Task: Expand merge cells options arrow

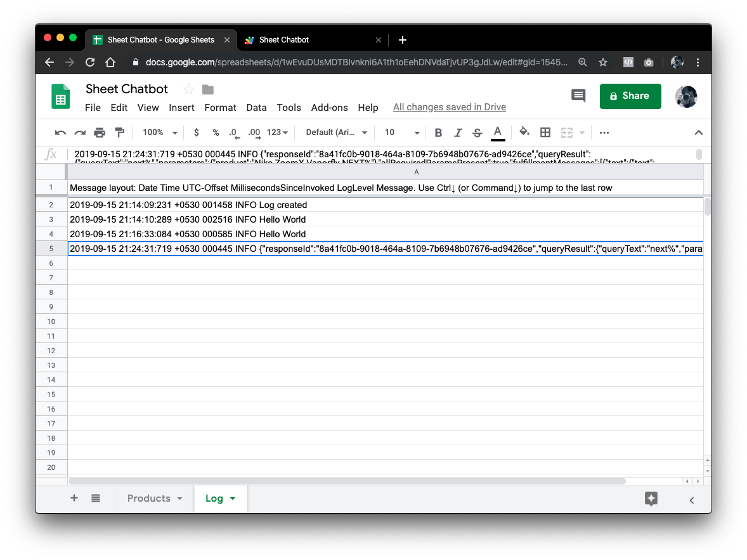Action: pos(581,133)
